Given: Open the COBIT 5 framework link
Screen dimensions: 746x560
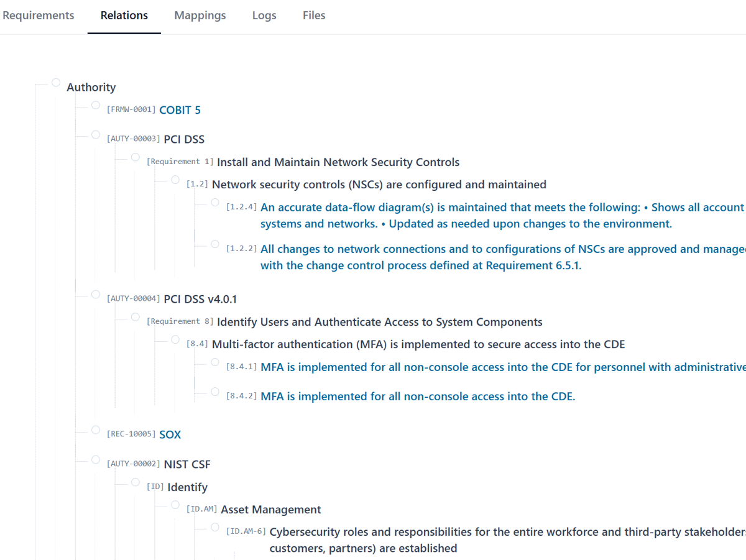Looking at the screenshot, I should click(180, 110).
